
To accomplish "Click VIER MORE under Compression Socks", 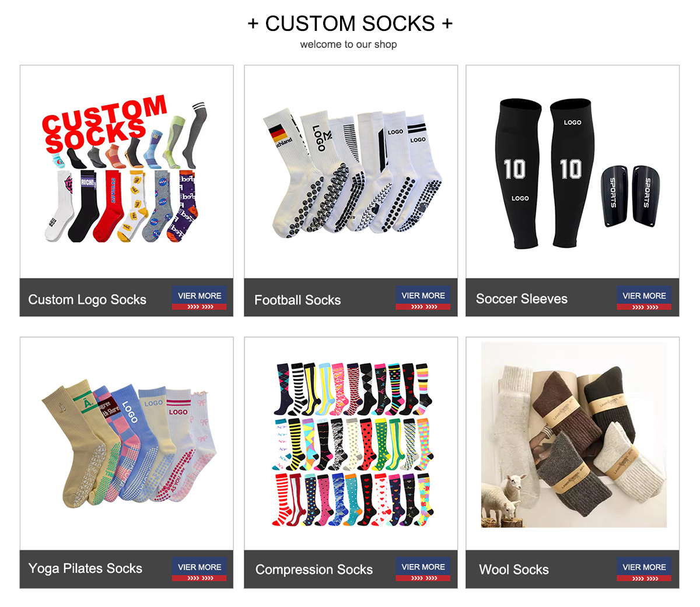I will click(x=423, y=570).
